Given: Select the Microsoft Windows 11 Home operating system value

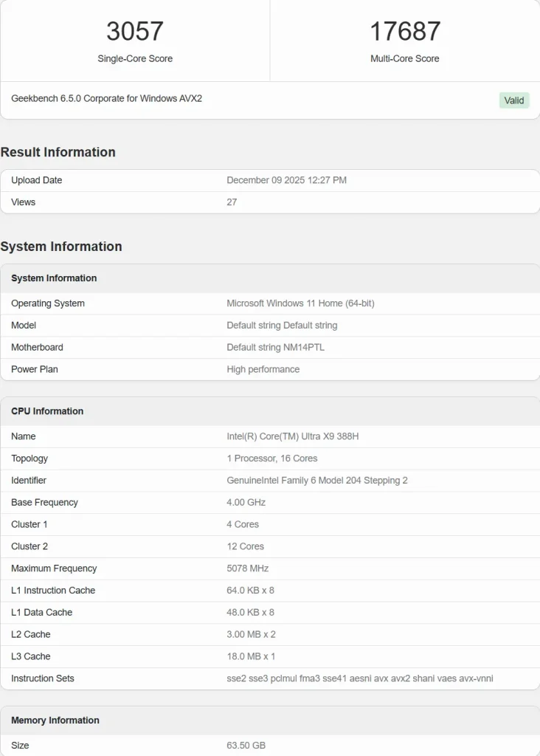Looking at the screenshot, I should tap(300, 303).
